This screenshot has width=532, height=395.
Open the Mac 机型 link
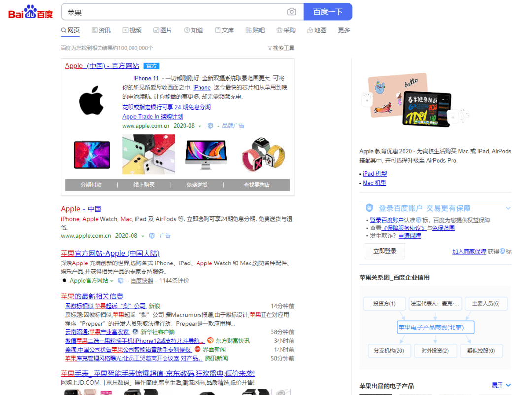click(374, 183)
